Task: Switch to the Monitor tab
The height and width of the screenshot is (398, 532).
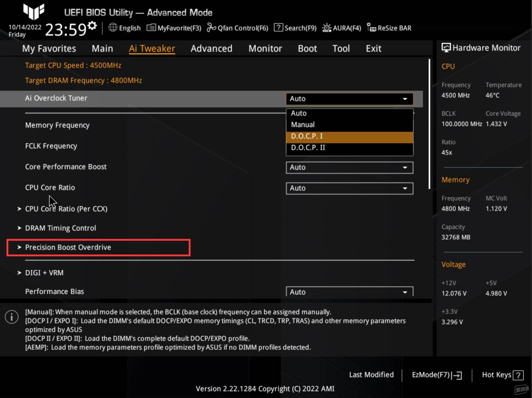Action: pos(265,49)
